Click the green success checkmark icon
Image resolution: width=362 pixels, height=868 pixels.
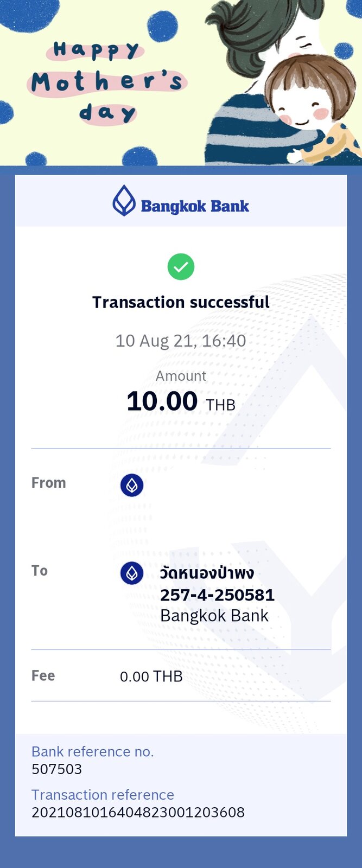tap(181, 267)
